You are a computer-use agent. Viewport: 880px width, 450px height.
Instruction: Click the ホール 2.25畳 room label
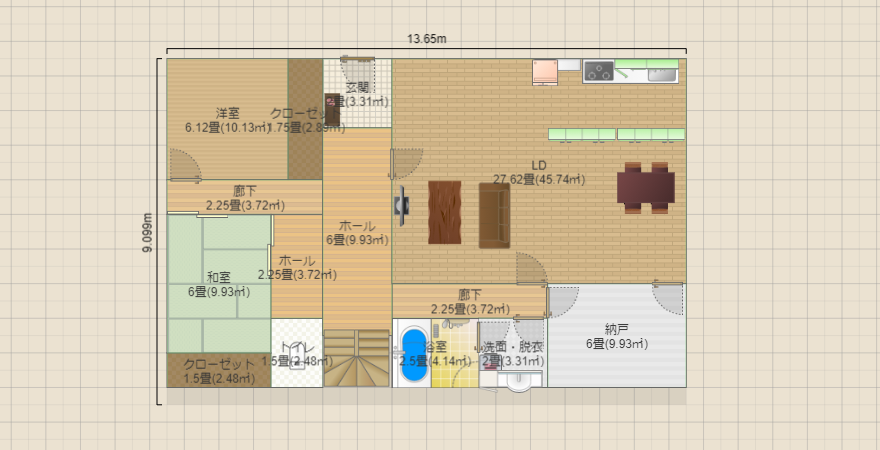point(297,268)
